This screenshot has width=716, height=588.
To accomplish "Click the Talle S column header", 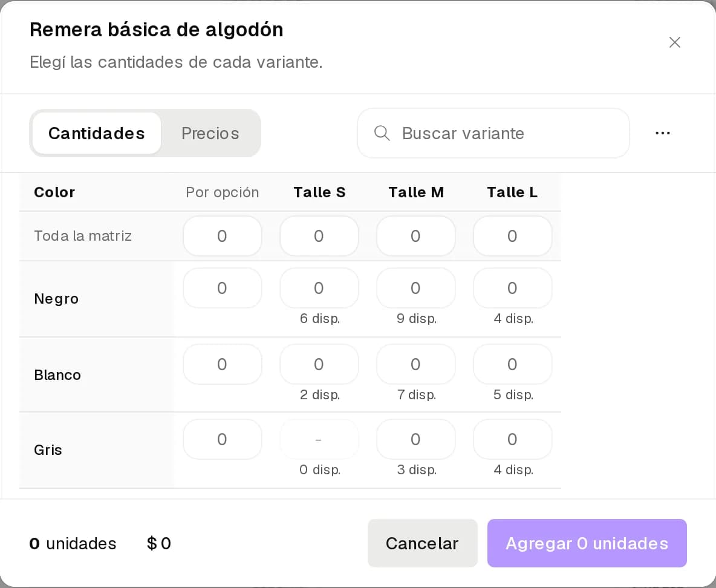I will [x=319, y=192].
